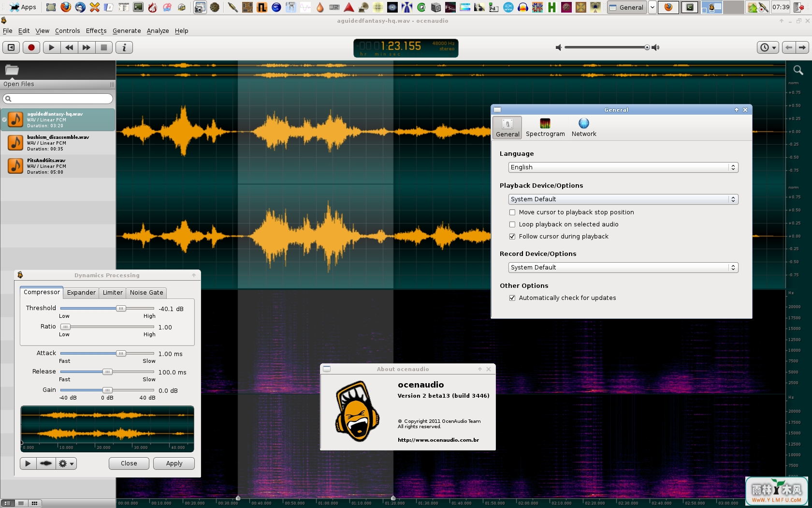Select PitsAndGits.wav in Open Files

click(x=58, y=166)
